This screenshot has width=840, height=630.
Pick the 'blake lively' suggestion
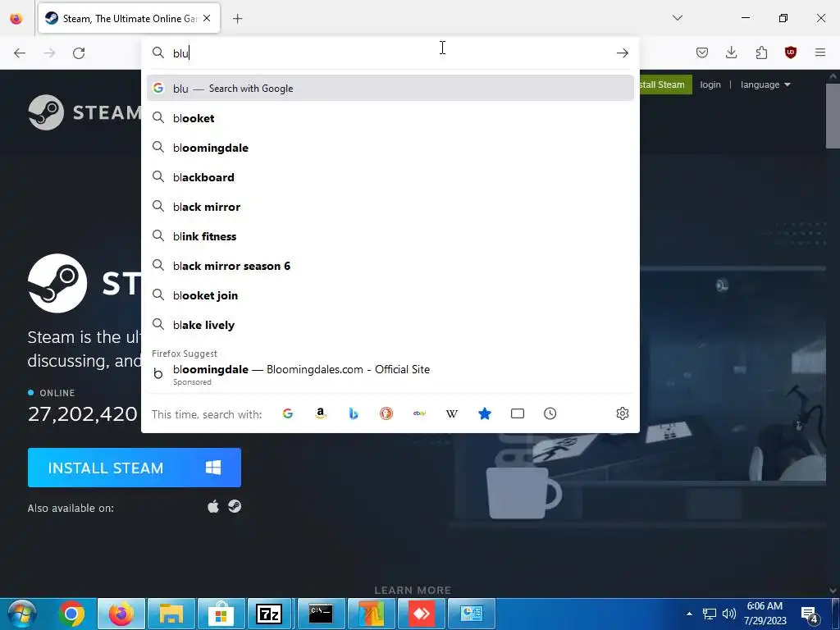(x=390, y=324)
